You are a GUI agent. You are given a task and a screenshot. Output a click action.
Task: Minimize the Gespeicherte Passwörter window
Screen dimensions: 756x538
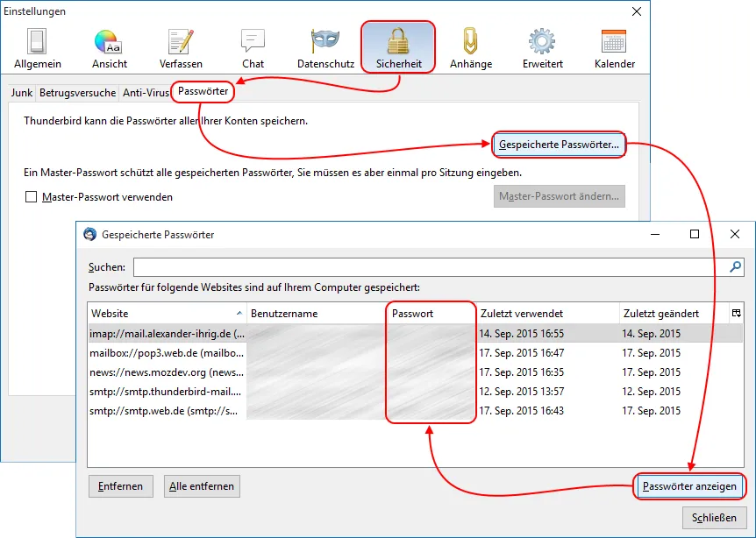[655, 234]
